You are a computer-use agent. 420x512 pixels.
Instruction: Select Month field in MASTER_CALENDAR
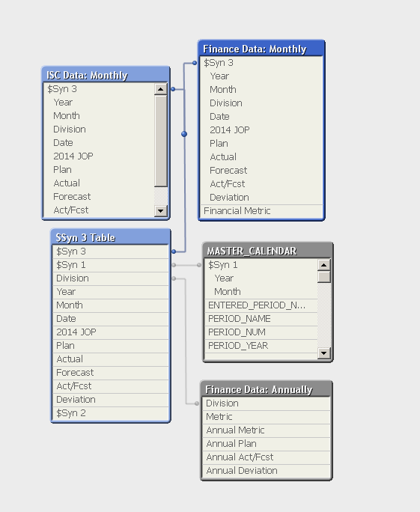point(261,292)
